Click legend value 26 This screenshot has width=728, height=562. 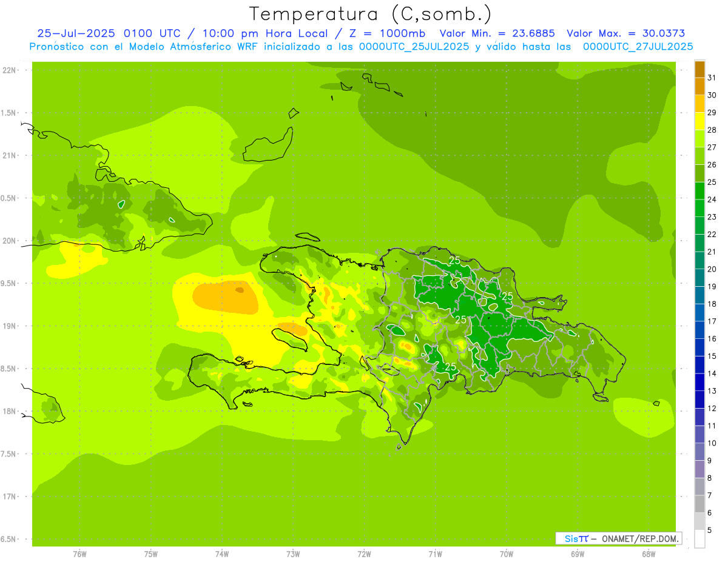point(712,165)
